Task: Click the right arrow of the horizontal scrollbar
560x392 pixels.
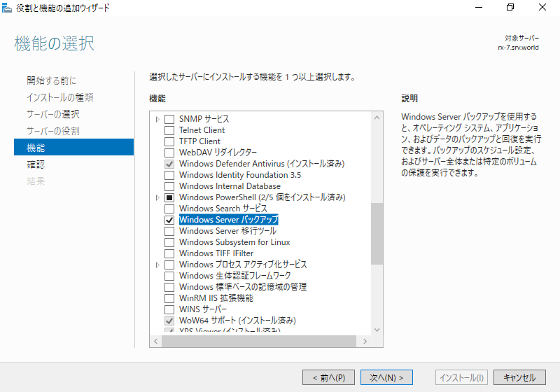Action: [365, 342]
